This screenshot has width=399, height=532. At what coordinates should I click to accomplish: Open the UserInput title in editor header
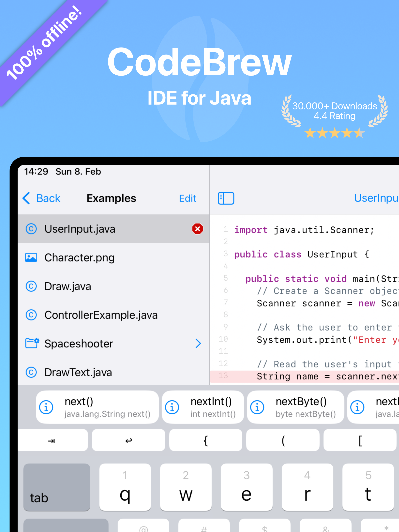coord(376,198)
